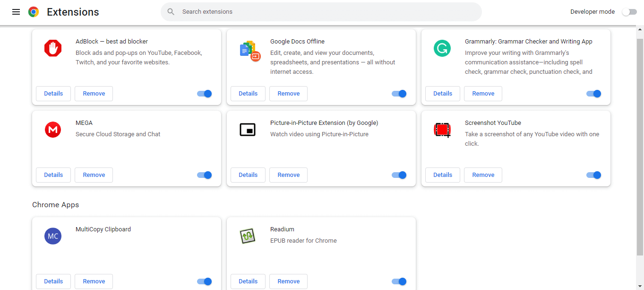Viewport: 644px width, 290px height.
Task: Click the MEGA red M icon
Action: pos(53,130)
